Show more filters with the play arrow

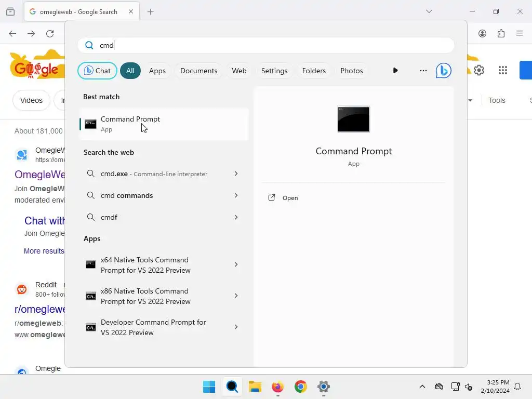coord(395,71)
